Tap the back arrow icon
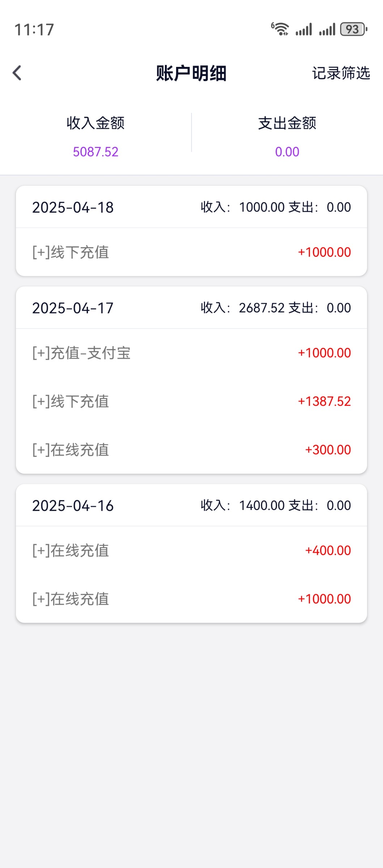Screen dimensions: 383x868 point(17,73)
